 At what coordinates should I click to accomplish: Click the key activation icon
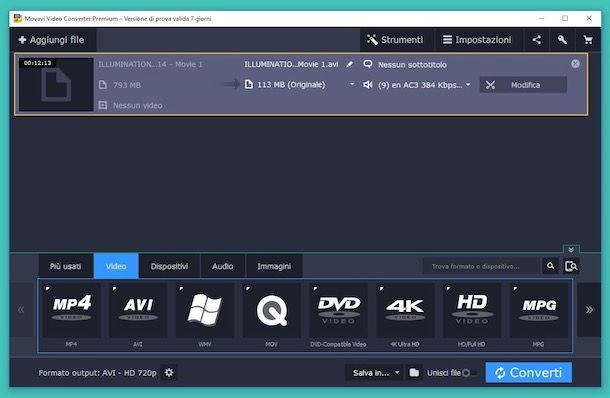tap(562, 40)
